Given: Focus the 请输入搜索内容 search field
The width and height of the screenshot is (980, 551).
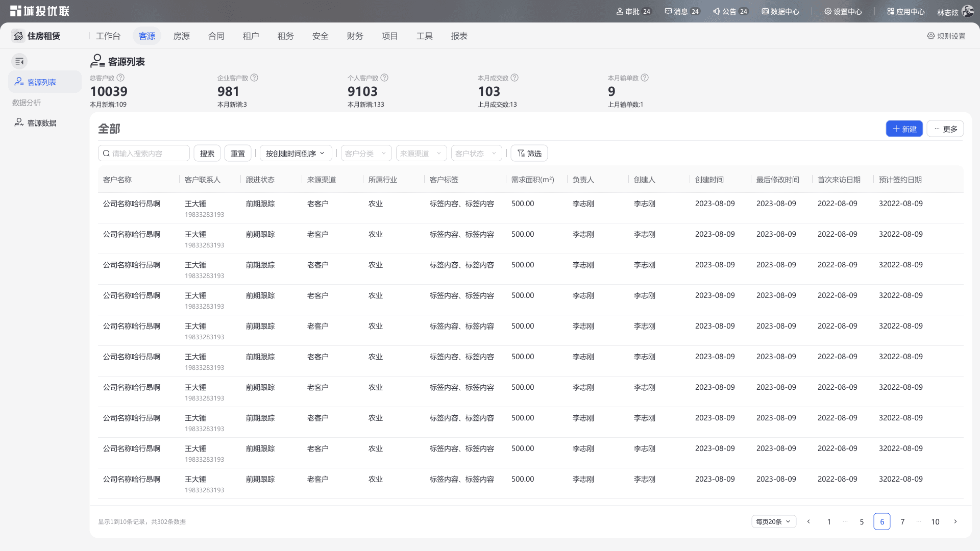Looking at the screenshot, I should (144, 153).
